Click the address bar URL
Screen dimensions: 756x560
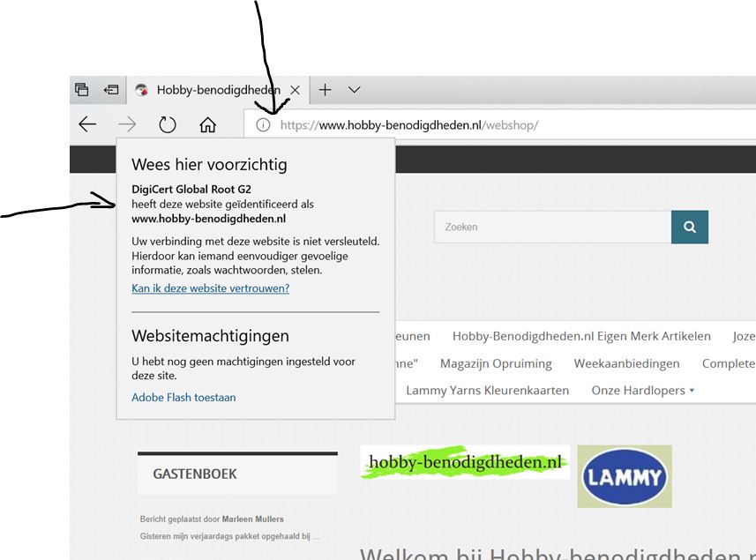[409, 125]
